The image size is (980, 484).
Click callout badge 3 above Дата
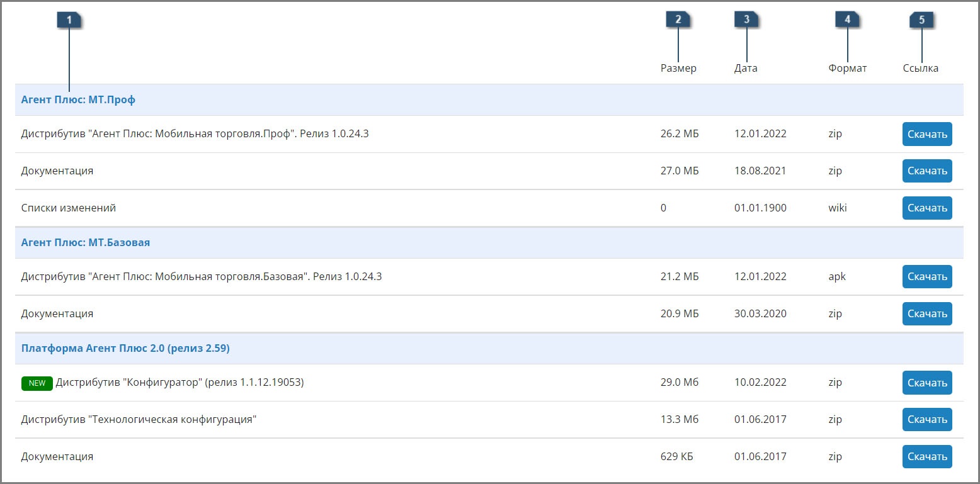point(746,20)
